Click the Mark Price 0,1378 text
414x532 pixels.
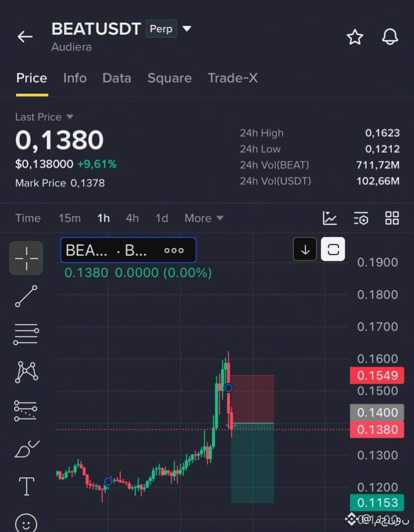coord(60,183)
